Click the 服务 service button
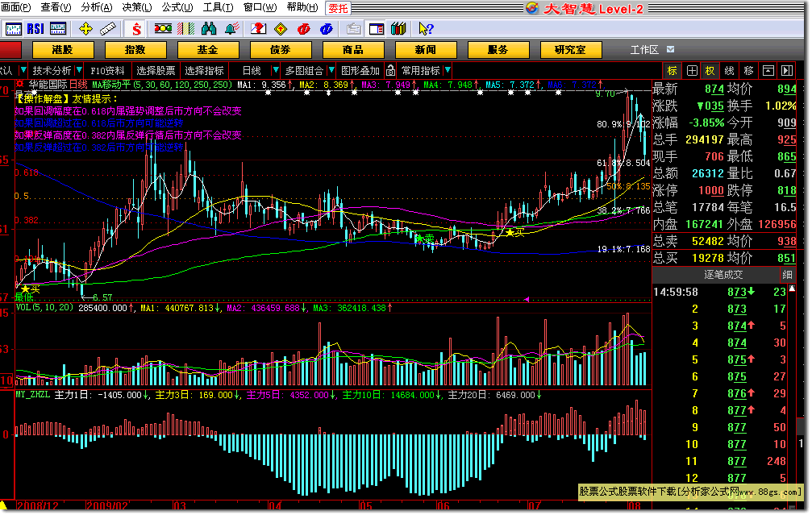 [498, 50]
